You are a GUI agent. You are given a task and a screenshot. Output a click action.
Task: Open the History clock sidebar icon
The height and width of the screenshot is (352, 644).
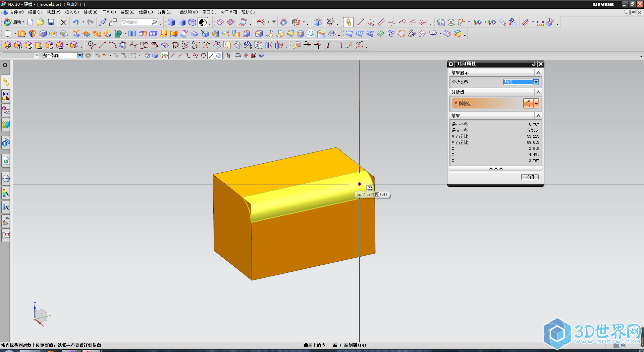click(x=6, y=178)
